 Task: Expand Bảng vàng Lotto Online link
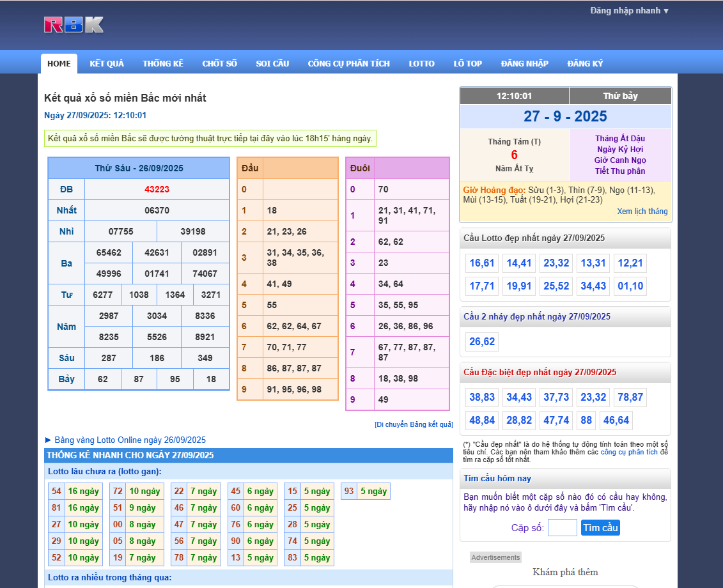click(125, 440)
